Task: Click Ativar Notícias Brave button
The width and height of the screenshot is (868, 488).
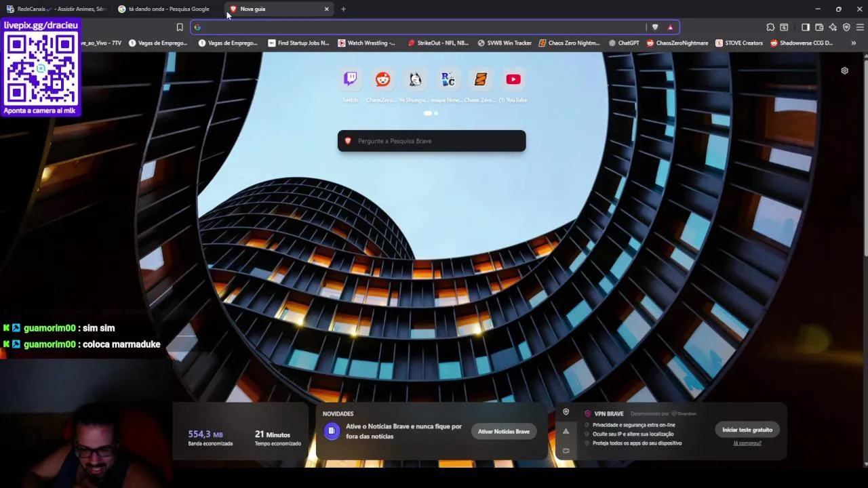Action: tap(503, 432)
